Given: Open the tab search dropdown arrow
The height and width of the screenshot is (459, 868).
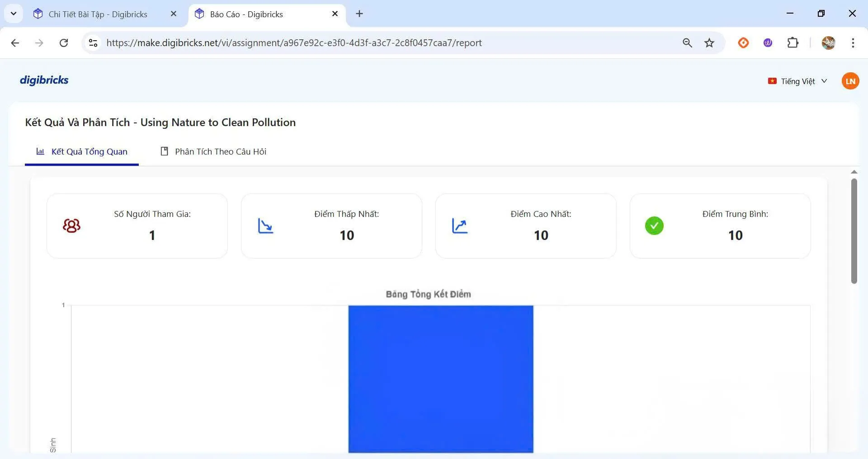Looking at the screenshot, I should (14, 14).
